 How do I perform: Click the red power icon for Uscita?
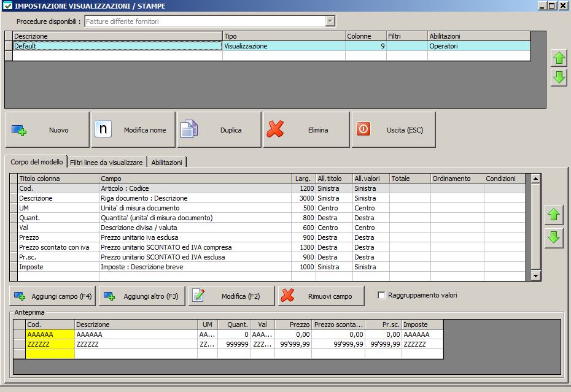[x=363, y=129]
